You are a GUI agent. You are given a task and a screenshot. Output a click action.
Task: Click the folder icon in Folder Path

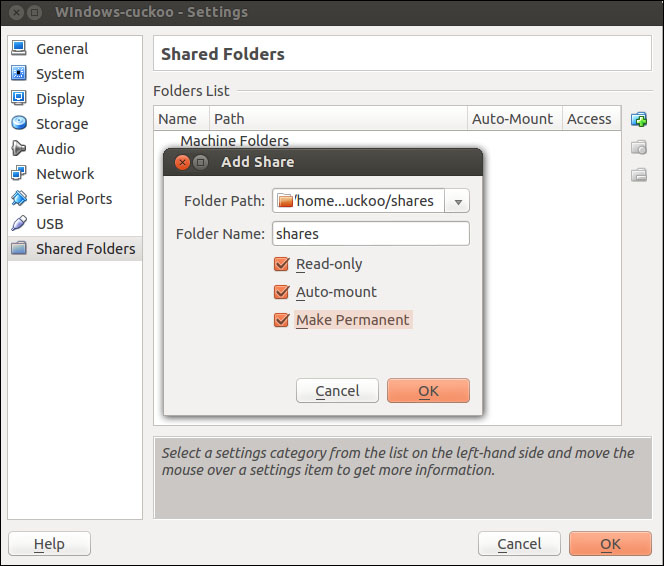tap(285, 201)
